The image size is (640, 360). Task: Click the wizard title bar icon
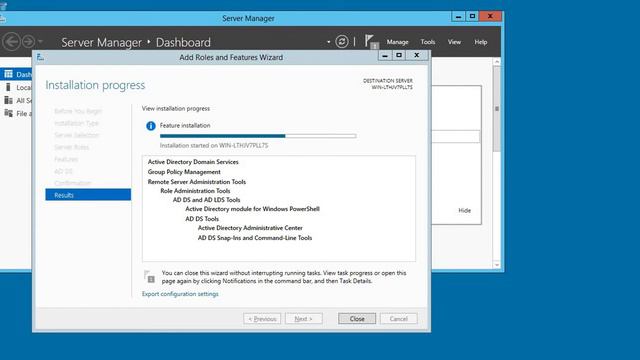tap(40, 57)
